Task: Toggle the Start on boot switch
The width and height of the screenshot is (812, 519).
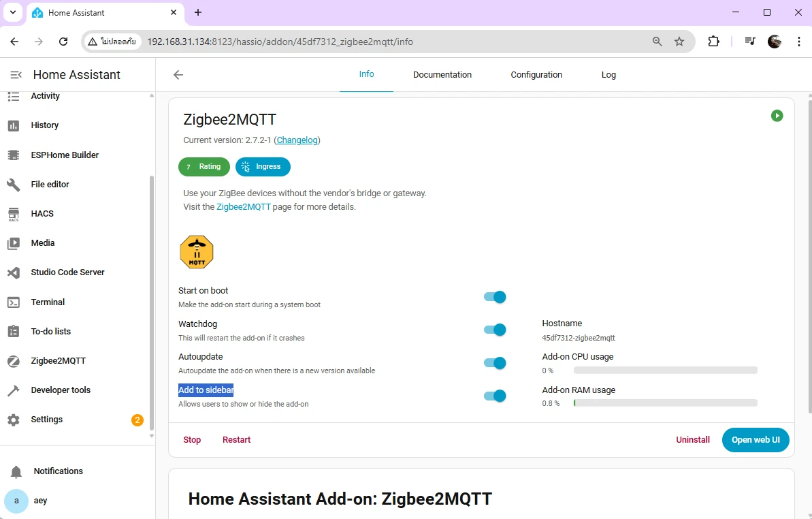Action: coord(495,297)
